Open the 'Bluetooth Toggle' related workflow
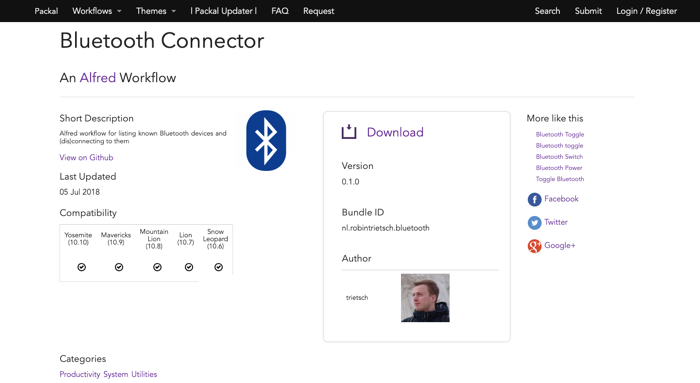The width and height of the screenshot is (700, 383). pos(560,134)
